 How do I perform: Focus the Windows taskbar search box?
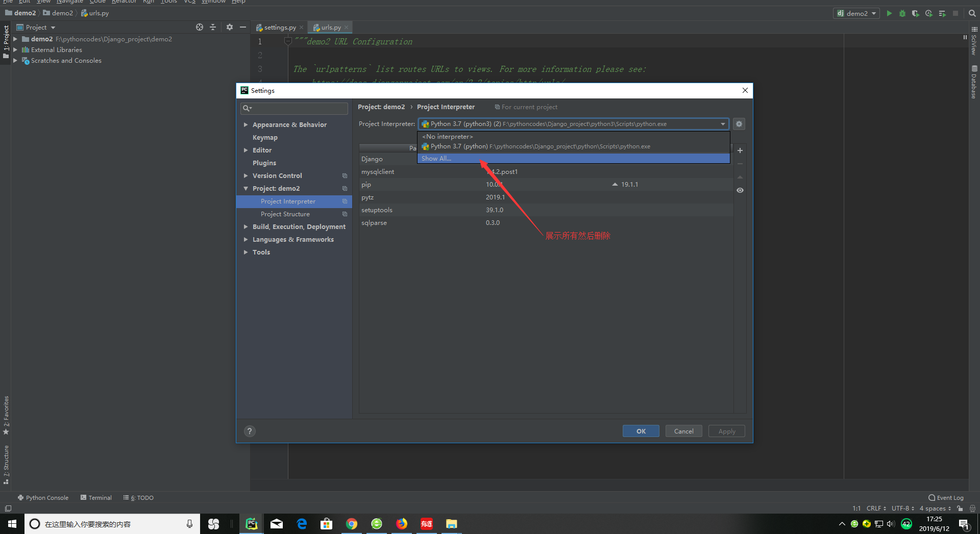click(x=112, y=524)
